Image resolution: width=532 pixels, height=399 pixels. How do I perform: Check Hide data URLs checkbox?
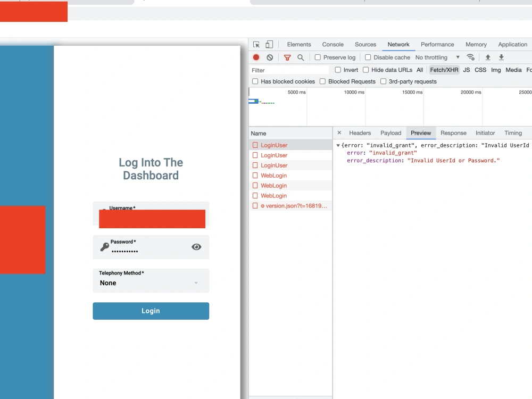click(366, 70)
